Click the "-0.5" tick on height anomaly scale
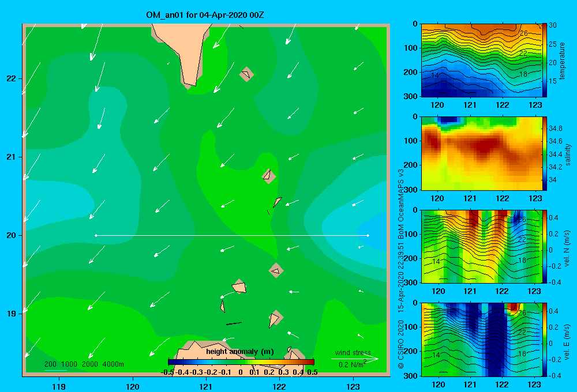Screen dimensions: 577x392 tap(167, 372)
